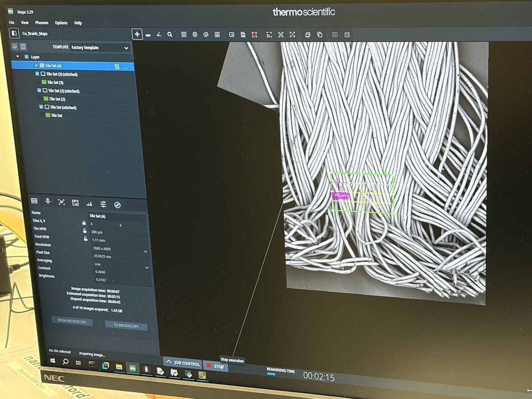Uncheck the Tile Set (4) checkbox
Screen dimensions: 532x399
coord(36,65)
